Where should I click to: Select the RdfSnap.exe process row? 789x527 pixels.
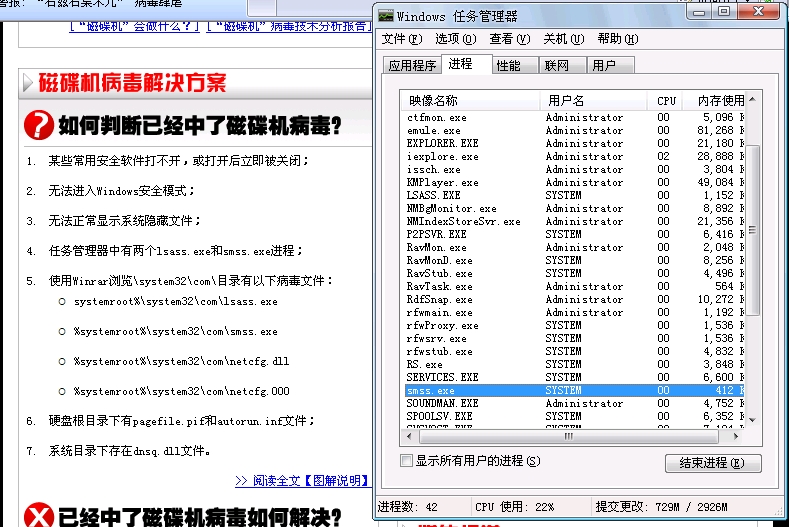click(574, 299)
